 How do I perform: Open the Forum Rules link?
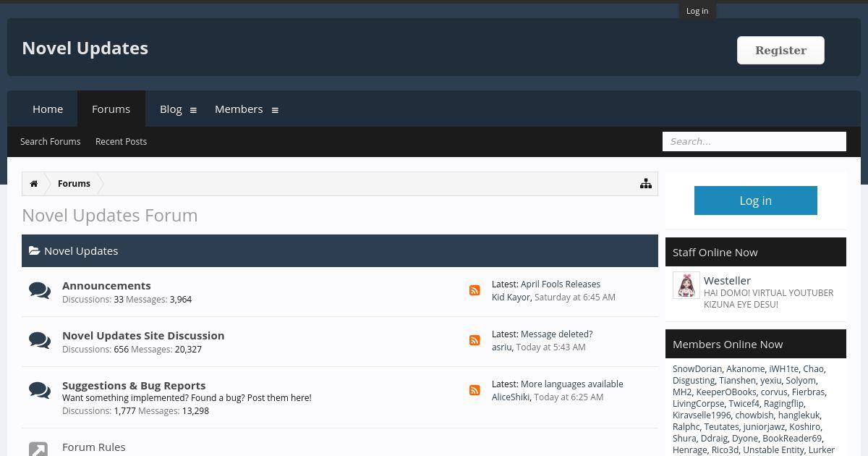click(x=93, y=447)
